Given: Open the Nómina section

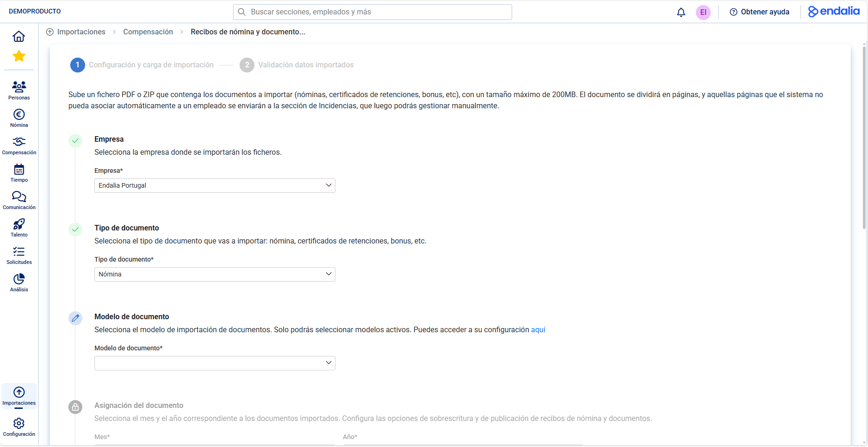Looking at the screenshot, I should 19,118.
